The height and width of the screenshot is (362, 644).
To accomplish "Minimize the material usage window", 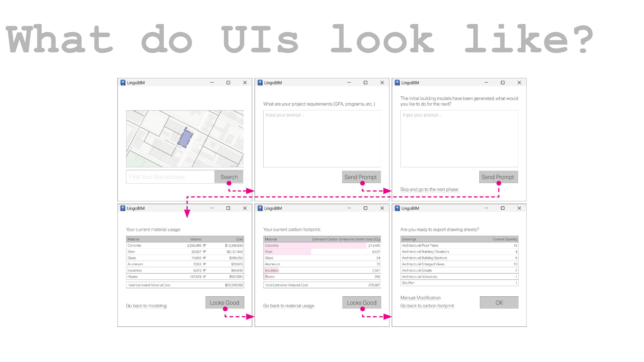I will tap(212, 208).
